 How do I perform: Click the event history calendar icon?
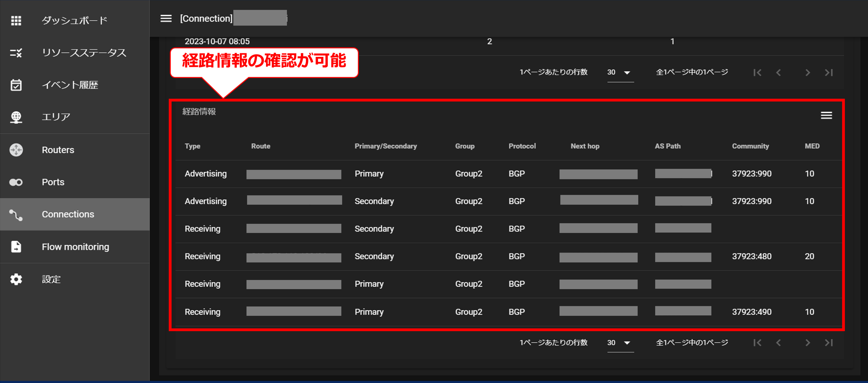[16, 85]
